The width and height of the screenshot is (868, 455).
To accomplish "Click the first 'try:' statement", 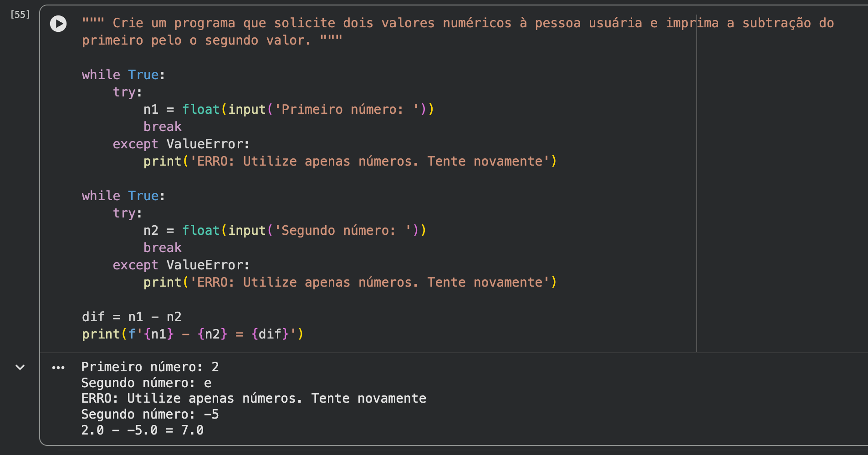I will 128,92.
